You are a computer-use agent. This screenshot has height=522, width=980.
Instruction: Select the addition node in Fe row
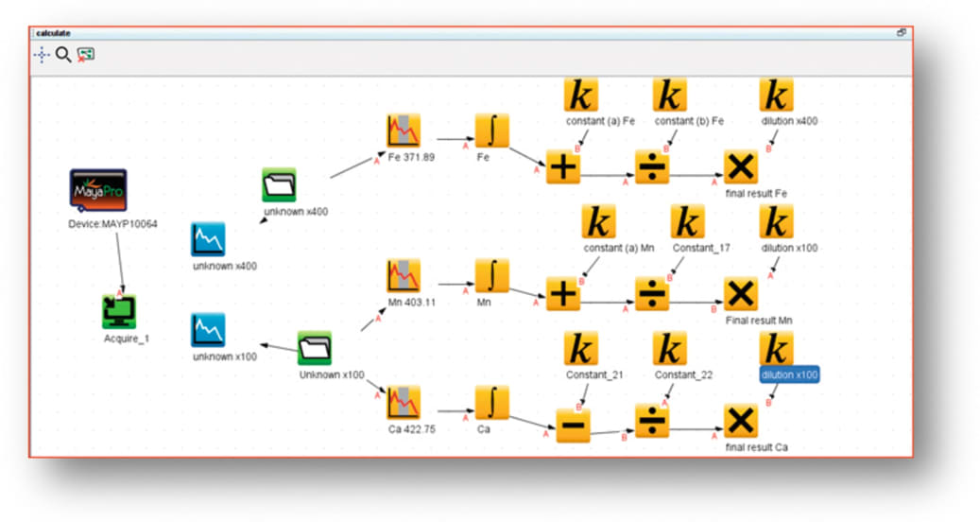coord(563,167)
